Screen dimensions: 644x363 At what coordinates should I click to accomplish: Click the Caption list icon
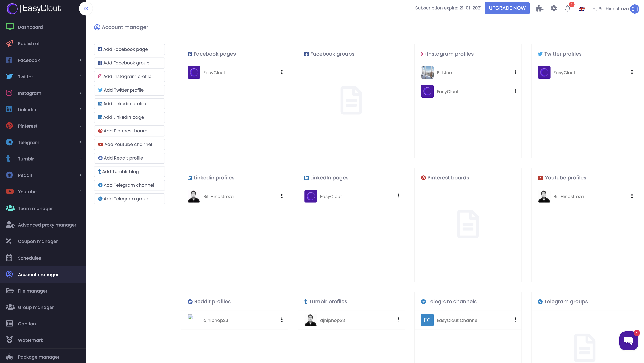[x=9, y=324]
